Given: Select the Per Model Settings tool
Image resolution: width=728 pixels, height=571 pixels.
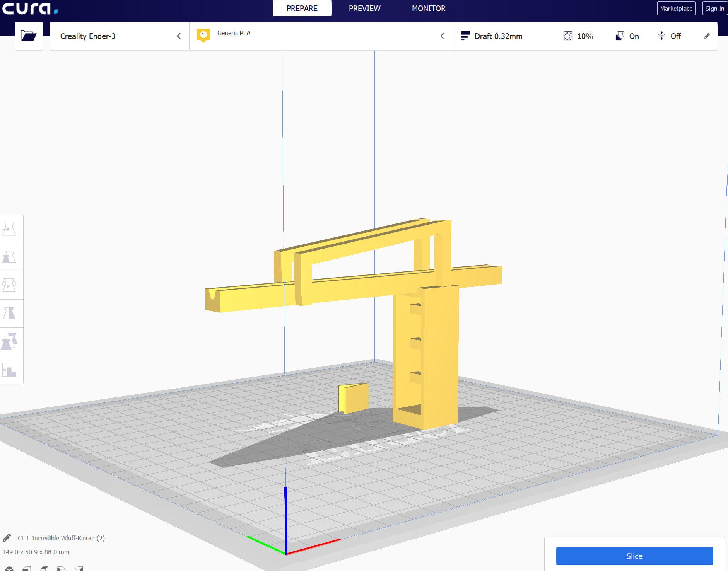Looking at the screenshot, I should (x=9, y=342).
